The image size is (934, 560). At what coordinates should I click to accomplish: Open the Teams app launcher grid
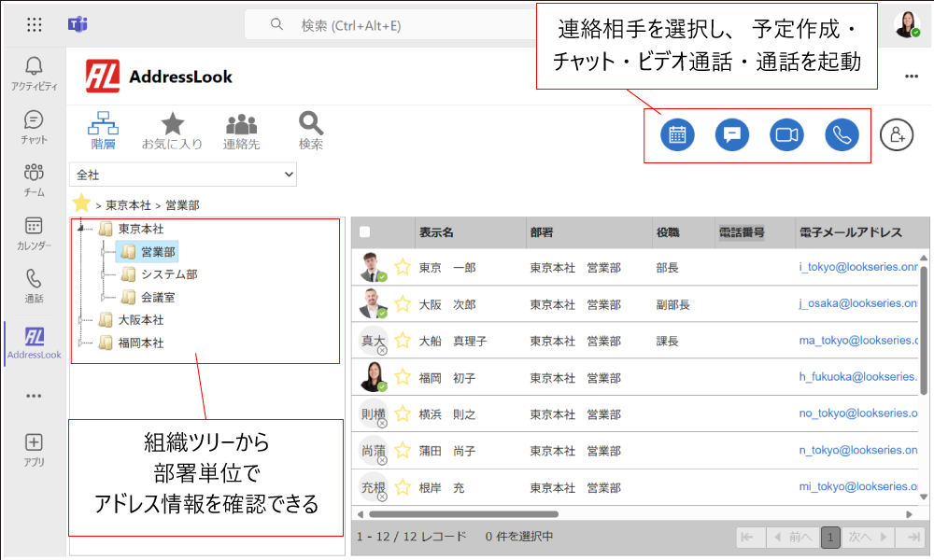pos(35,24)
